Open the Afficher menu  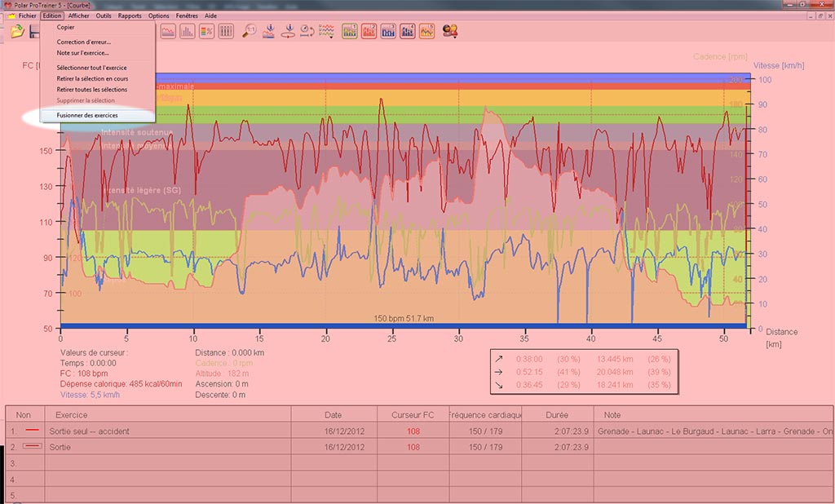pos(79,15)
